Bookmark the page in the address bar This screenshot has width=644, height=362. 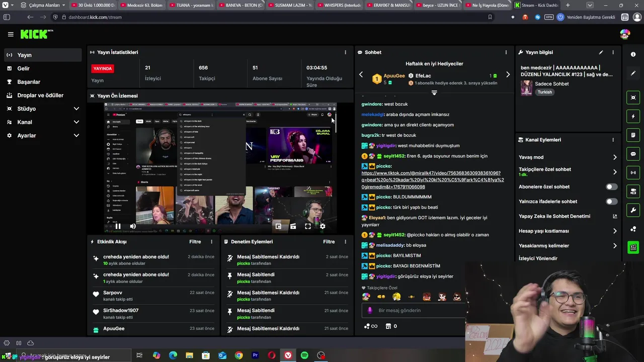point(490,17)
